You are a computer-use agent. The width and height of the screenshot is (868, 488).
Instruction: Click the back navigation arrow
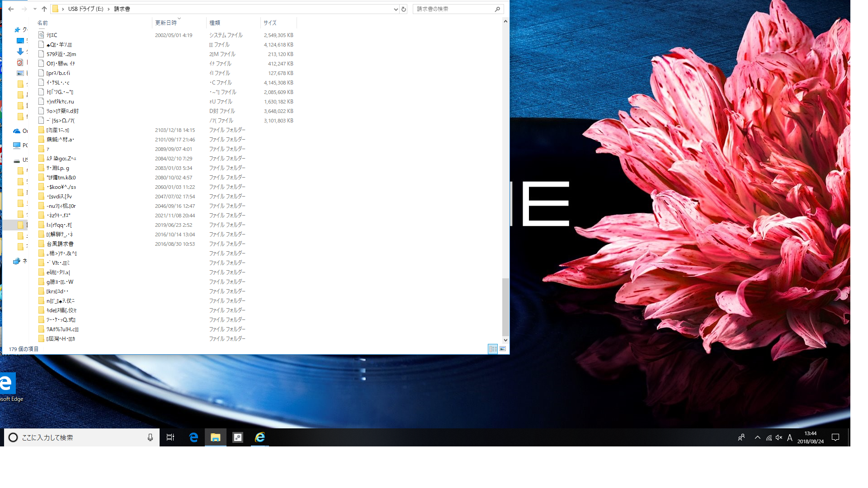11,9
